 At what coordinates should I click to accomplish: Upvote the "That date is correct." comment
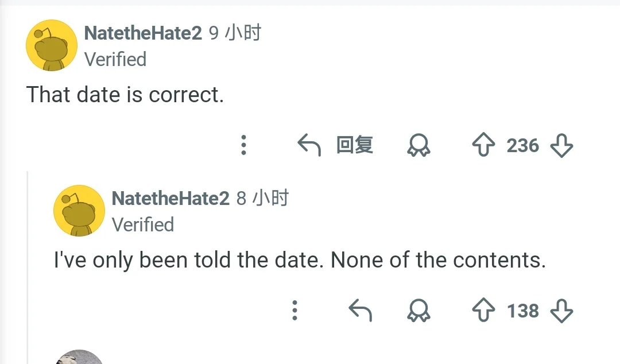(x=483, y=146)
